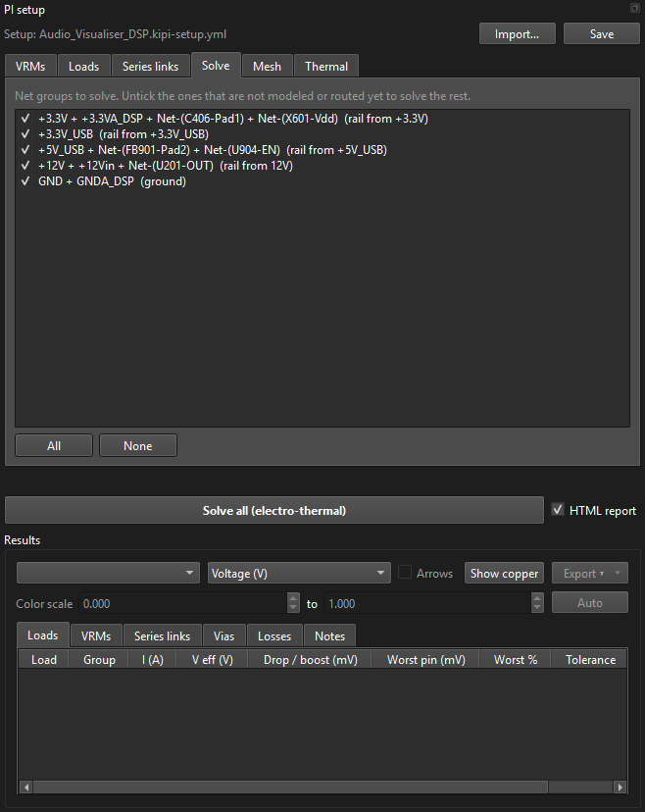Screen dimensions: 645x812
Task: Open the Thermal tab
Action: tap(326, 67)
